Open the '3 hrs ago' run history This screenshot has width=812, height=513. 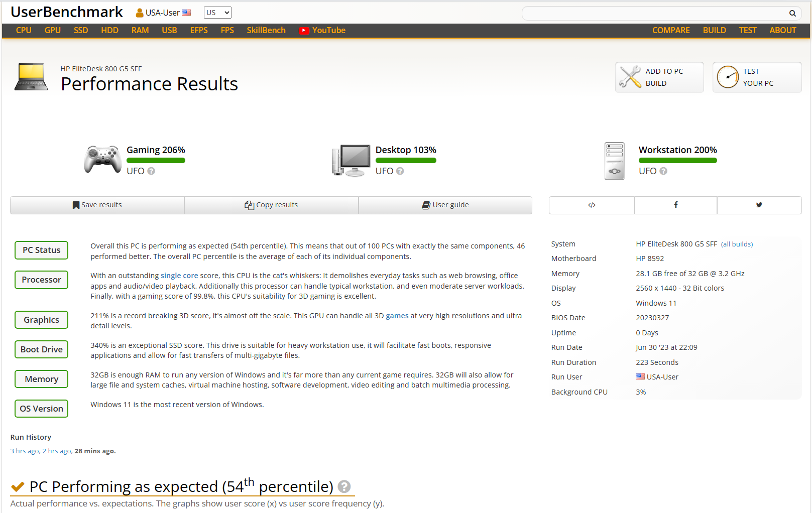click(x=25, y=451)
